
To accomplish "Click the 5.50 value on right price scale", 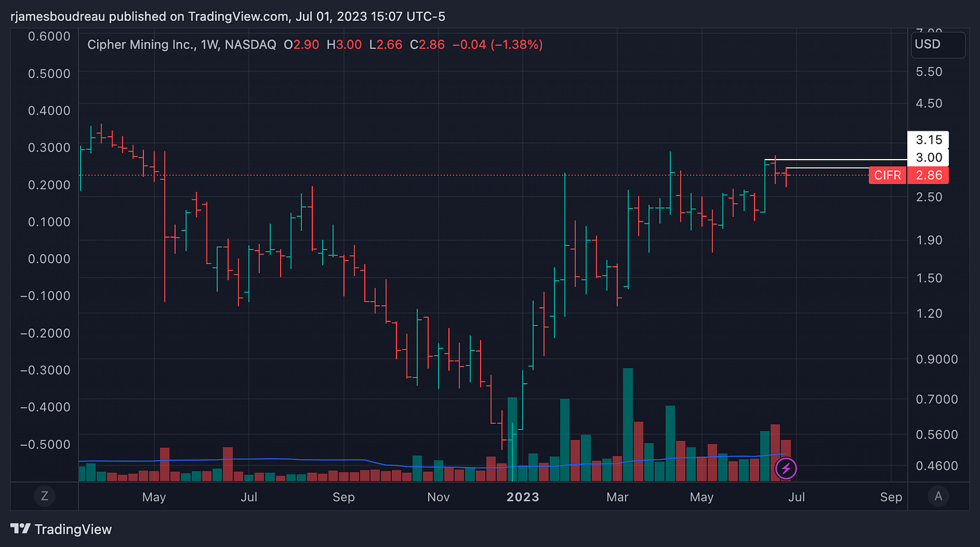I will (928, 71).
